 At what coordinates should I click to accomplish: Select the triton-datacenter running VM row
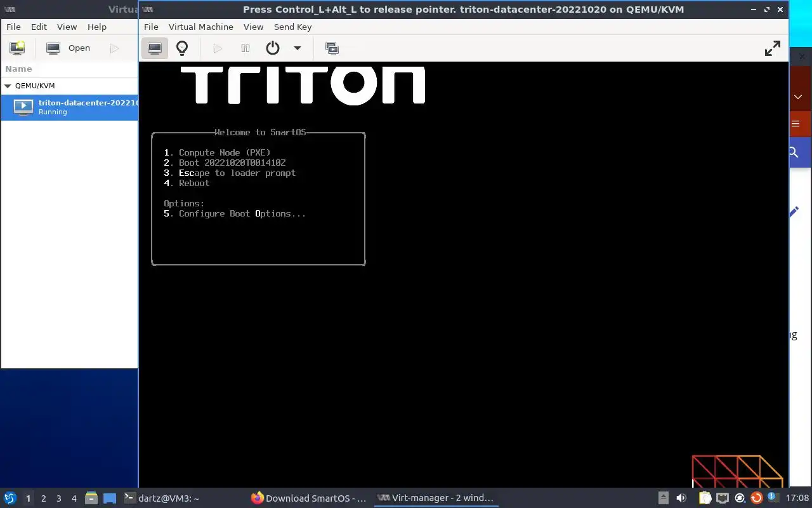[69, 107]
